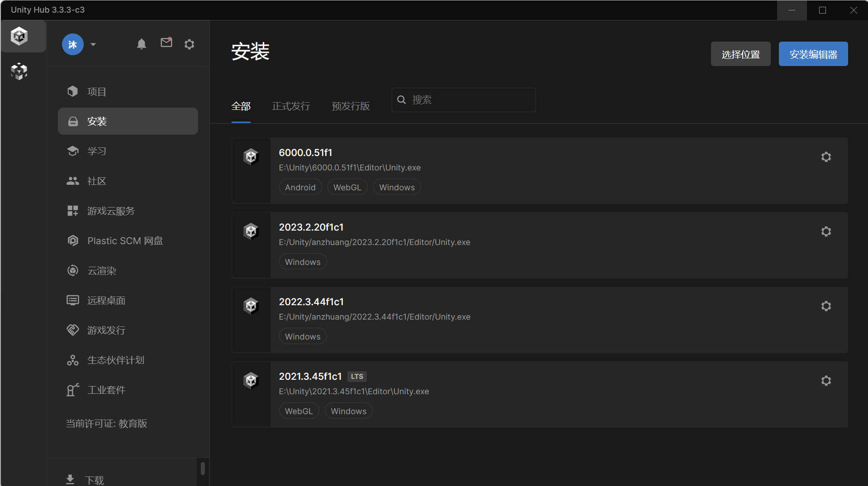Click the 选择位置 button

coord(740,54)
